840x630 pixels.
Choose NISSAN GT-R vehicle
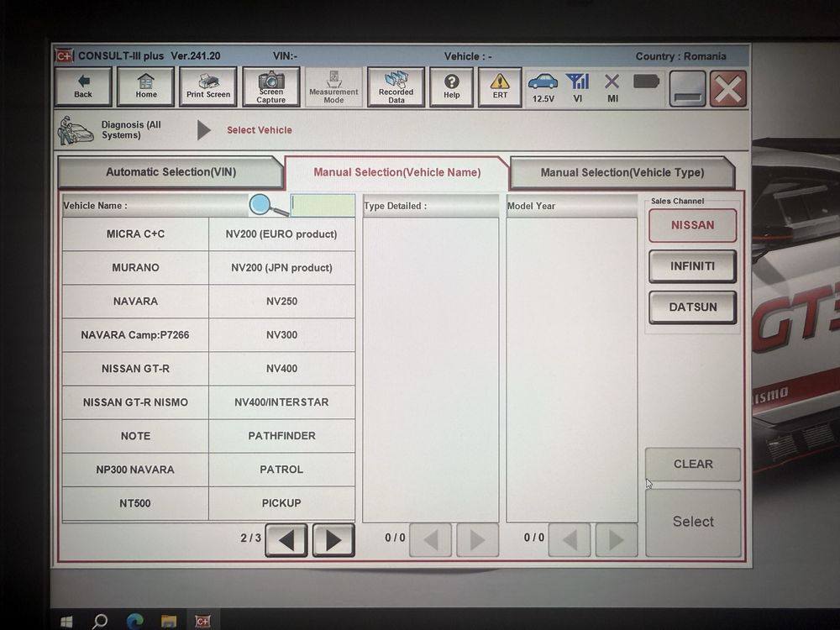135,369
